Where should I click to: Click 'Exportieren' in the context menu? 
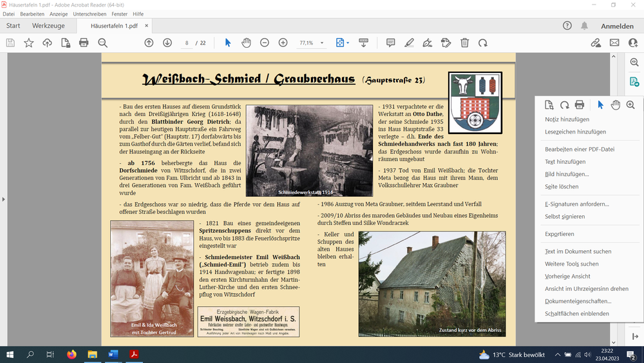(559, 234)
